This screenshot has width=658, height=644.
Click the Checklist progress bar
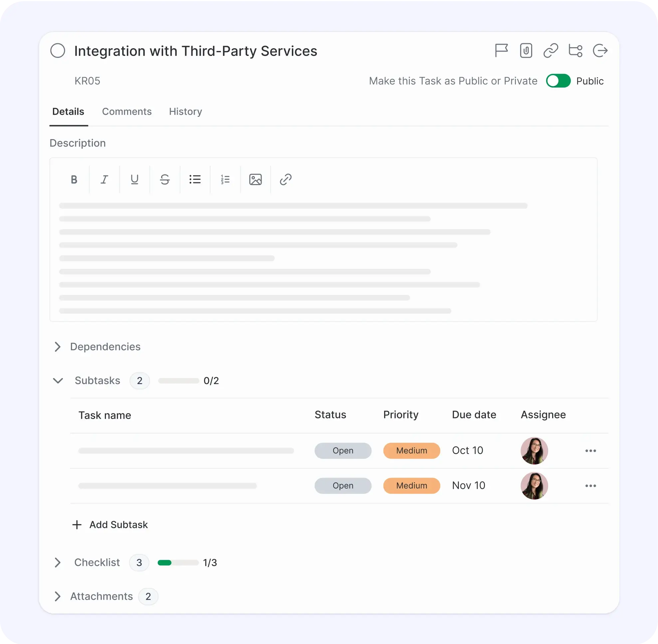178,562
